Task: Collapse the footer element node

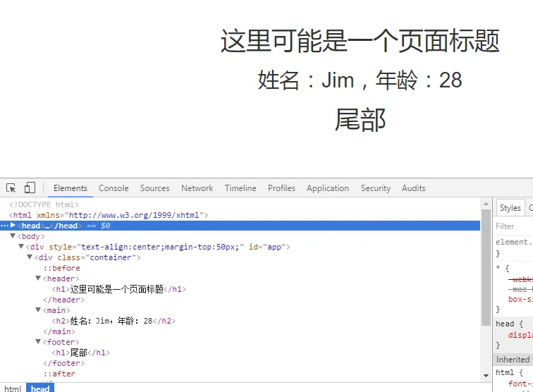Action: [38, 341]
